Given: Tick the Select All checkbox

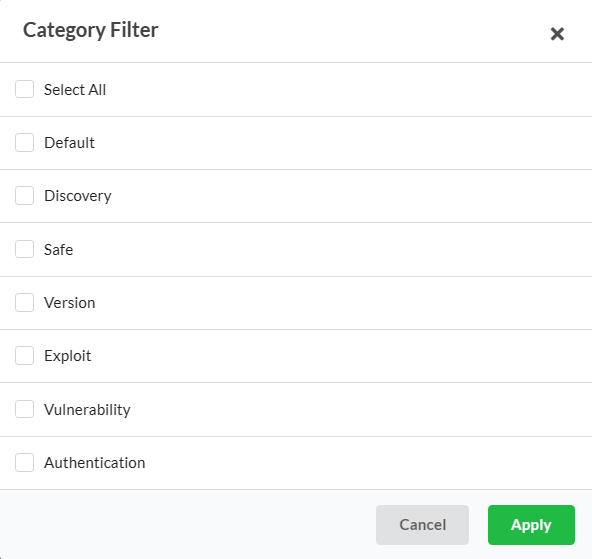Looking at the screenshot, I should [25, 89].
